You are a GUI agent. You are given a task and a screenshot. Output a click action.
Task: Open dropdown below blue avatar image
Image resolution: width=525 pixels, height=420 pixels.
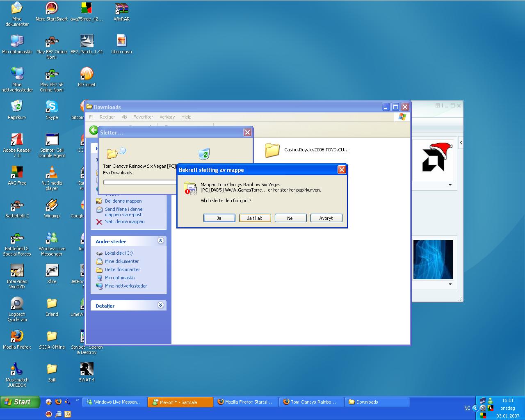click(450, 284)
